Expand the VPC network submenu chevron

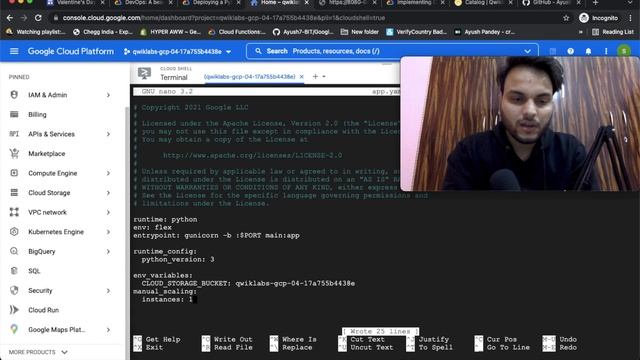tap(108, 212)
